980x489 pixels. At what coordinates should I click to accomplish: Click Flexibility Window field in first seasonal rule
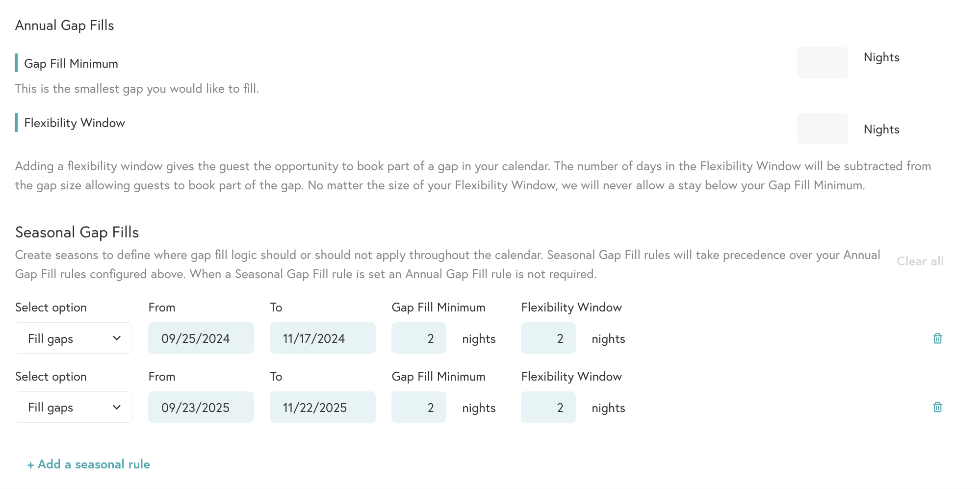point(548,338)
